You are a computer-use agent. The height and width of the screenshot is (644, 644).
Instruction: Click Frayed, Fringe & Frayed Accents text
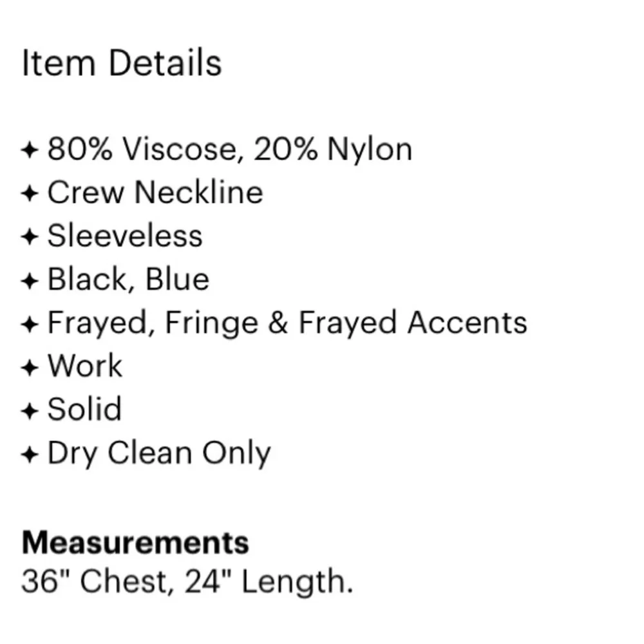pos(287,323)
